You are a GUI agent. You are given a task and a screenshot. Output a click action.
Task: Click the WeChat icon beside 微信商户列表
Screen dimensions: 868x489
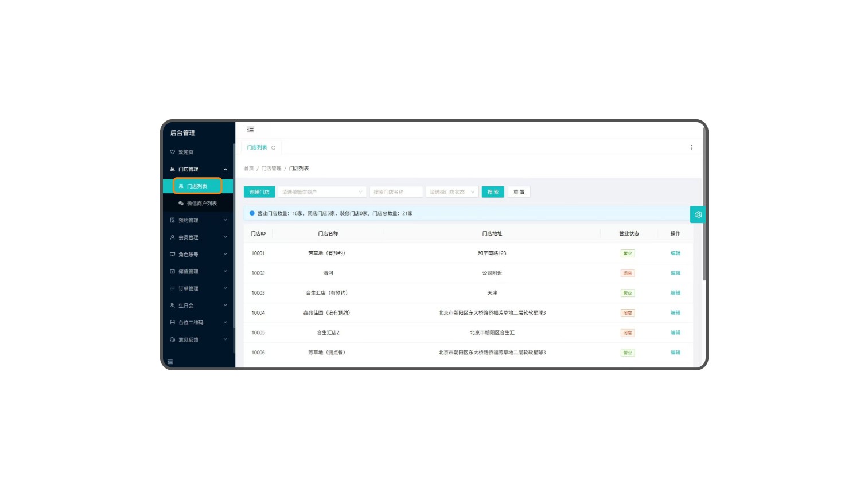[181, 204]
